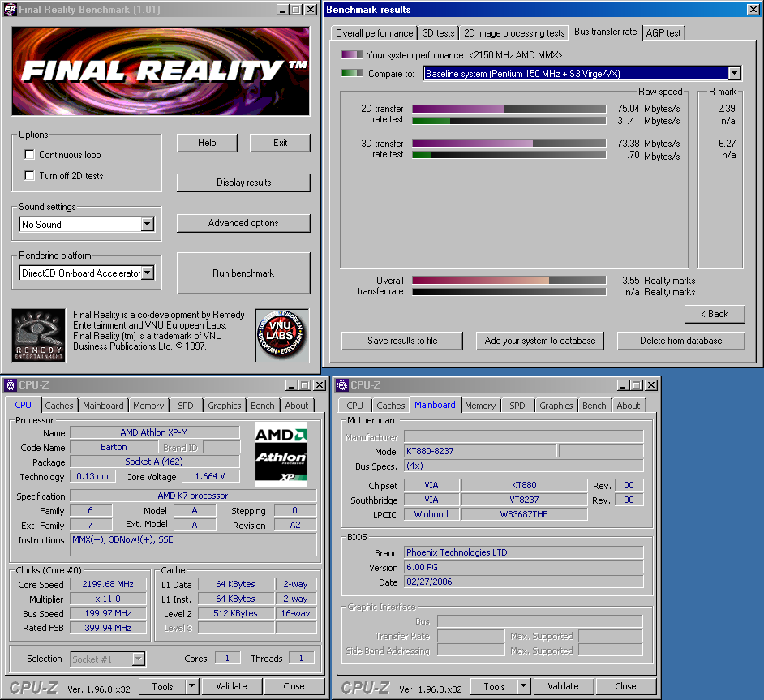
Task: Click the VNU Labs European logo
Action: tap(282, 336)
